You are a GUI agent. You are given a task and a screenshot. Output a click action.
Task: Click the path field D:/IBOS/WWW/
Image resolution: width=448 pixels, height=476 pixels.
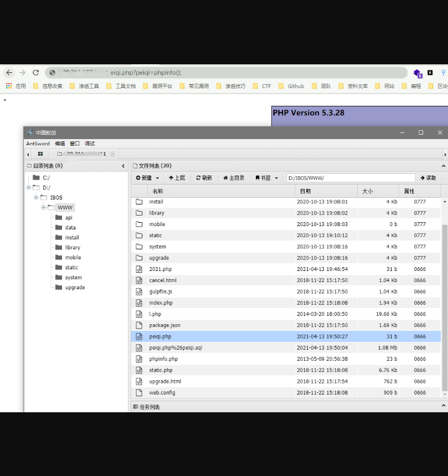pyautogui.click(x=350, y=178)
